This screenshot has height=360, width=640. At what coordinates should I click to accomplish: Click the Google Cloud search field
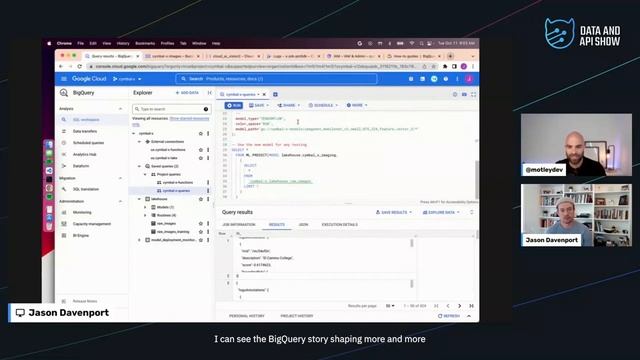[x=276, y=79]
